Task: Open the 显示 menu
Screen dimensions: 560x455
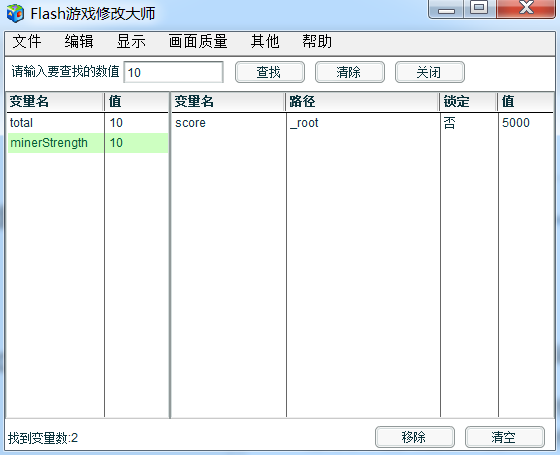Action: (131, 41)
